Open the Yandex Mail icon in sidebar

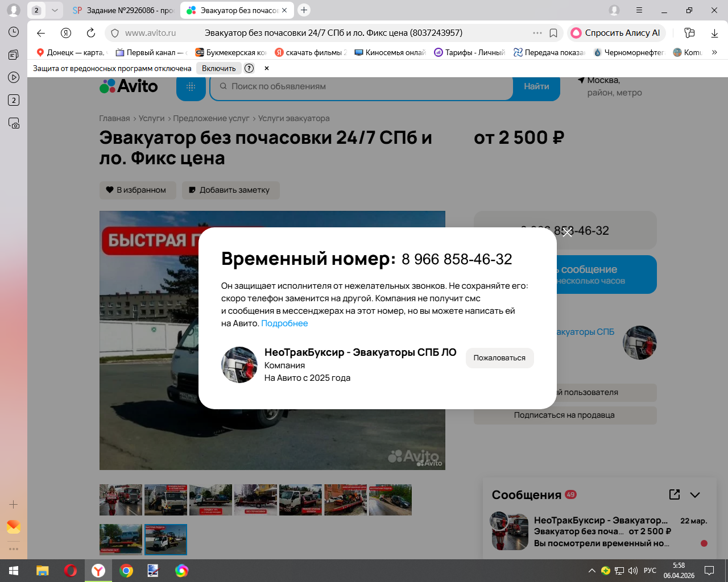[14, 527]
